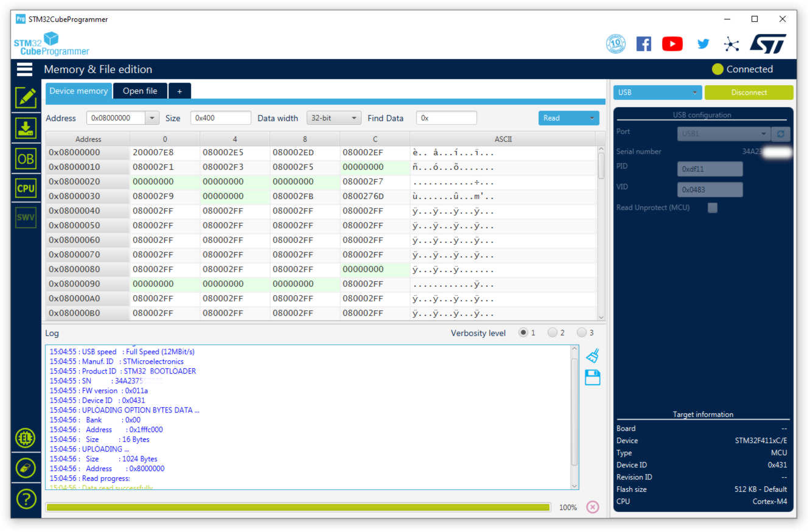Open help question mark icon
This screenshot has width=810, height=532.
pyautogui.click(x=26, y=499)
